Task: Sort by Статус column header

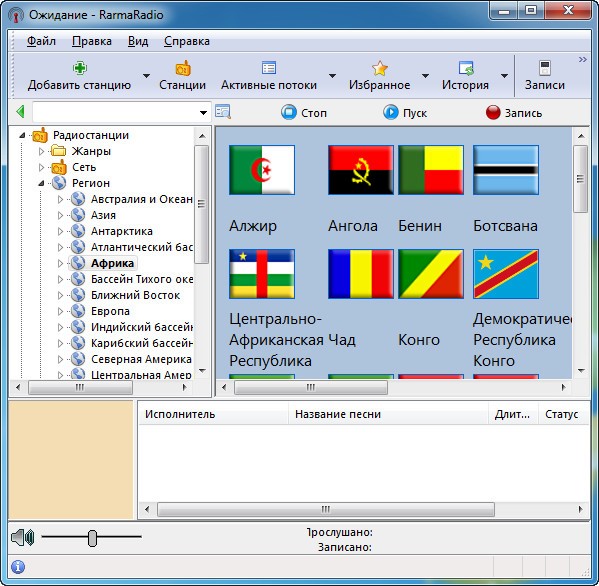Action: [563, 414]
